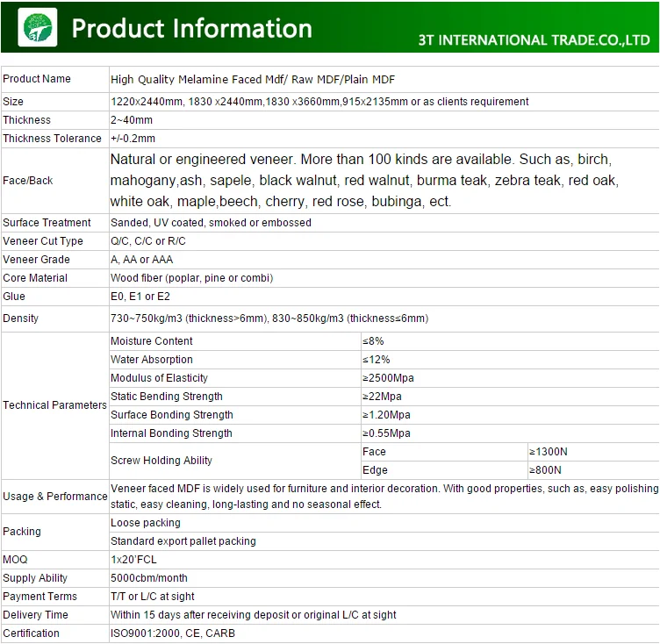
Task: Click the Density row value text
Action: 269,318
